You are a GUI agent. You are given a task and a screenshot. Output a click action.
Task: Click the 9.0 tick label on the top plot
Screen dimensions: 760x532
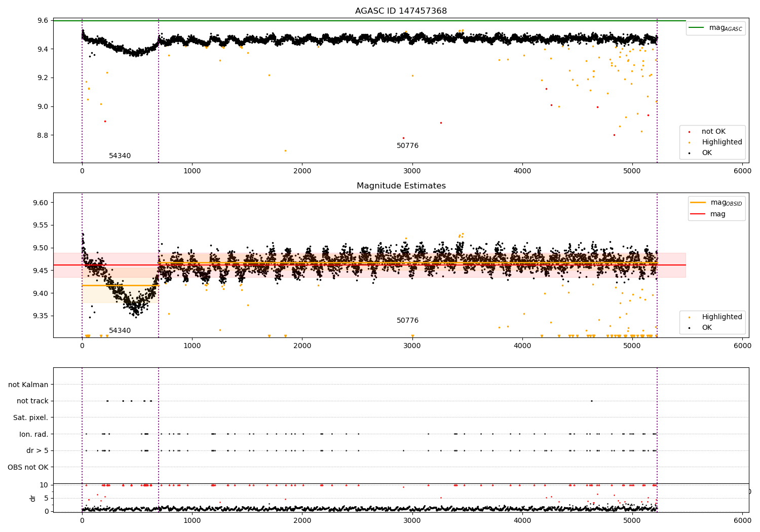43,107
